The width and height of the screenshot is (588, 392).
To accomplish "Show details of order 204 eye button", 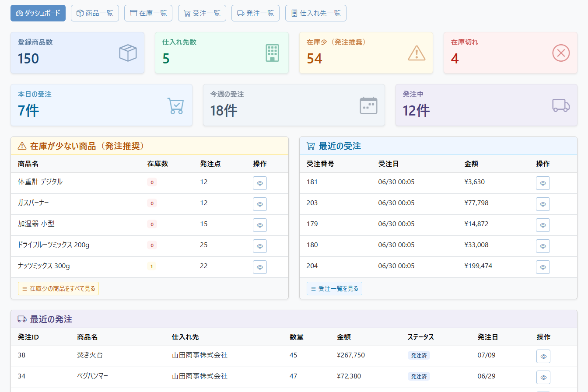I will [543, 267].
